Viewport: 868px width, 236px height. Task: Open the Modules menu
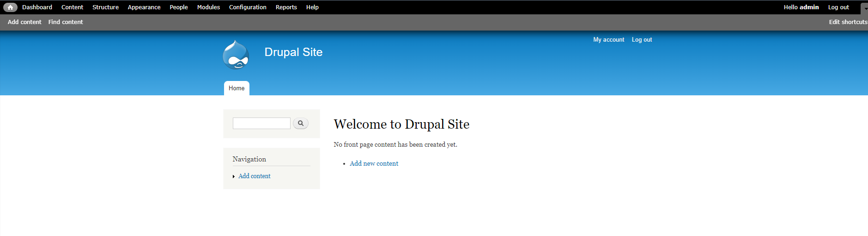(208, 7)
